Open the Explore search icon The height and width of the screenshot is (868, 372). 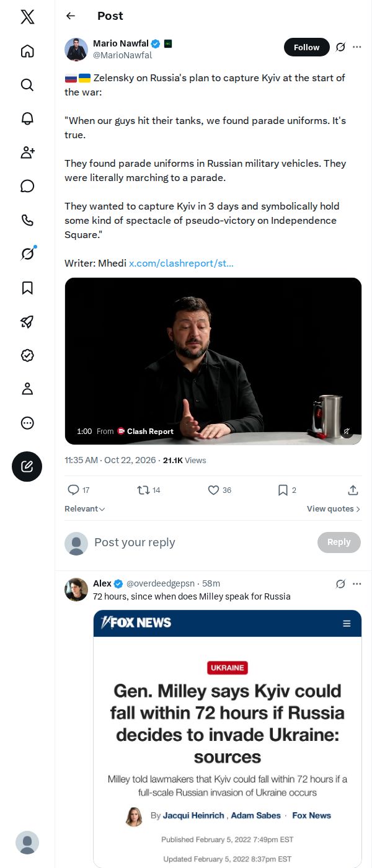pyautogui.click(x=27, y=85)
